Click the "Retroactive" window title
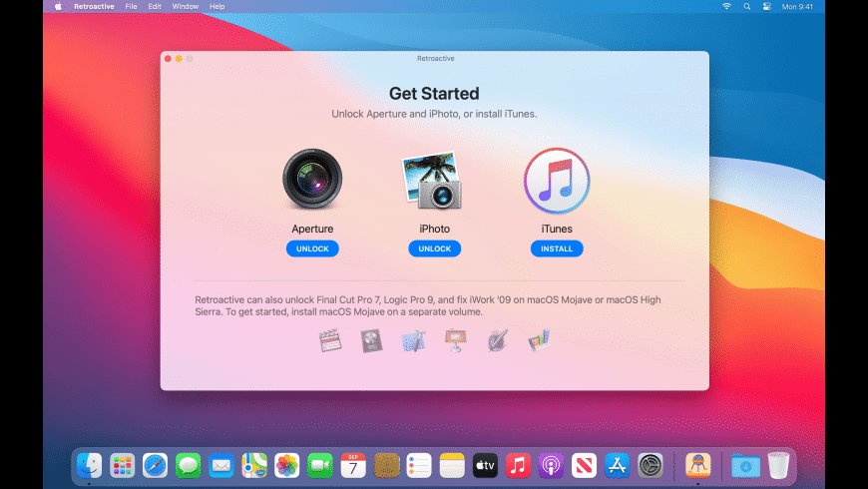Screen dimensions: 868x489 (x=436, y=58)
